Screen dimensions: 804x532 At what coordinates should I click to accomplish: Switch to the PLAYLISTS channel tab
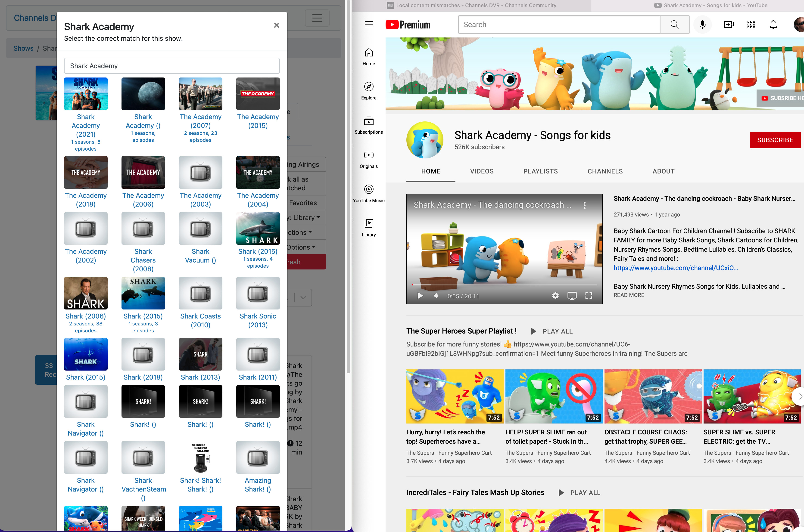pos(540,171)
